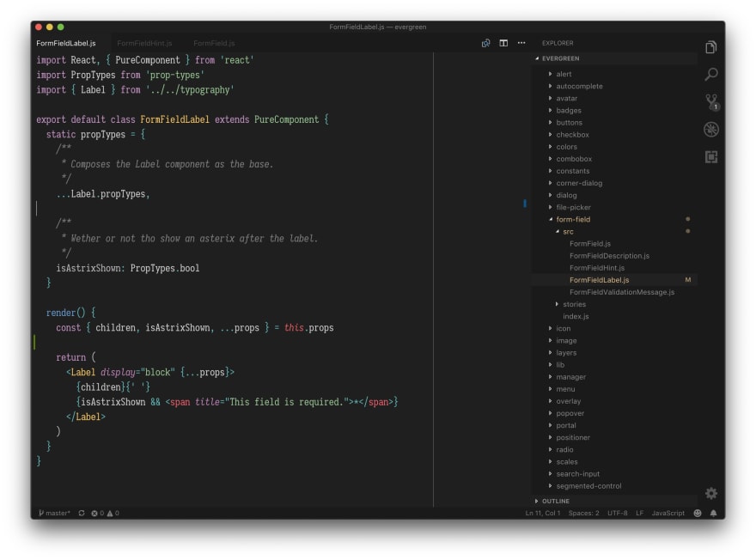Open the errors count in status bar
Screen dimensions: 756x560
point(98,514)
